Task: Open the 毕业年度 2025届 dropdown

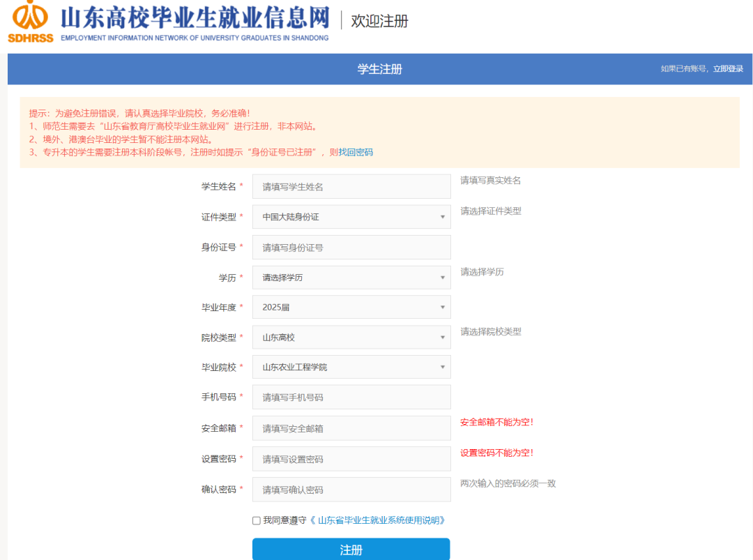Action: pos(351,307)
